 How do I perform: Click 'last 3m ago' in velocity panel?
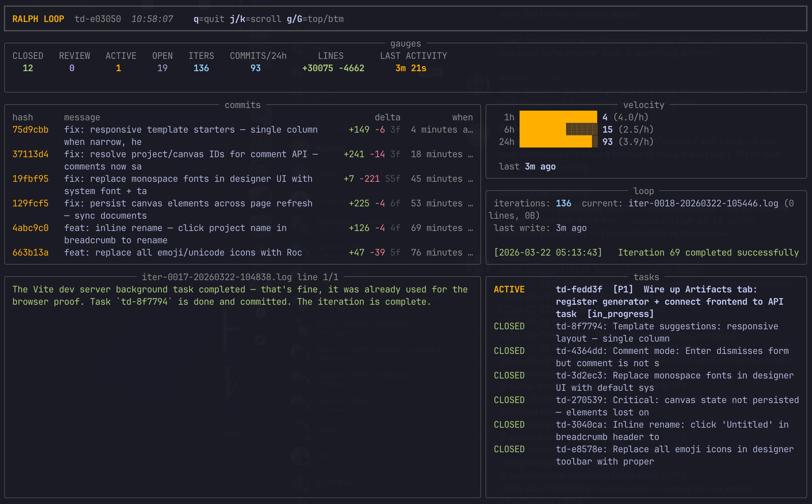[527, 167]
